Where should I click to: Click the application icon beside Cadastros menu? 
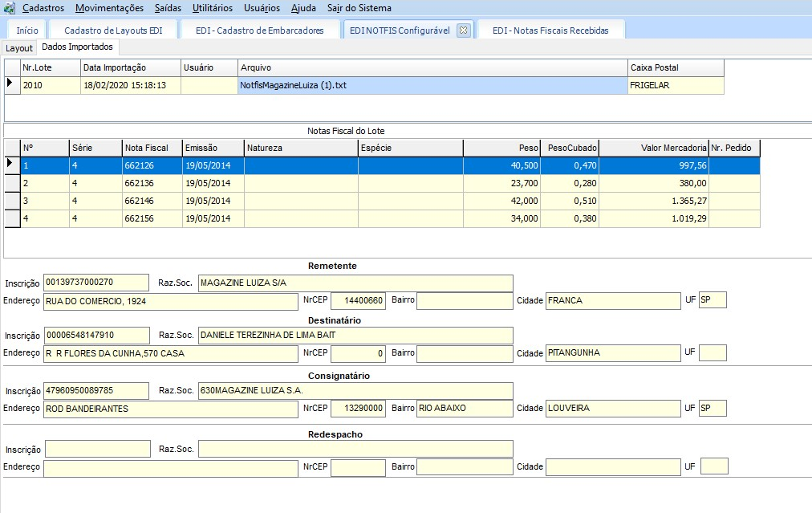pos(10,8)
